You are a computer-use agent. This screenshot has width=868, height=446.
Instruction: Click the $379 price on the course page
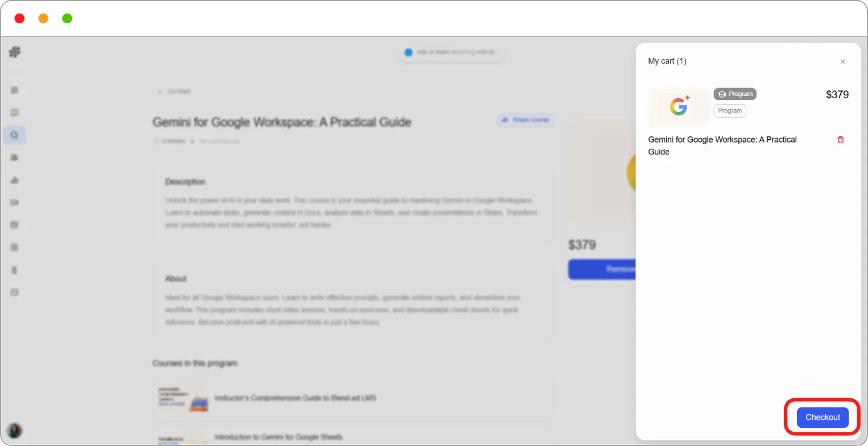(582, 245)
